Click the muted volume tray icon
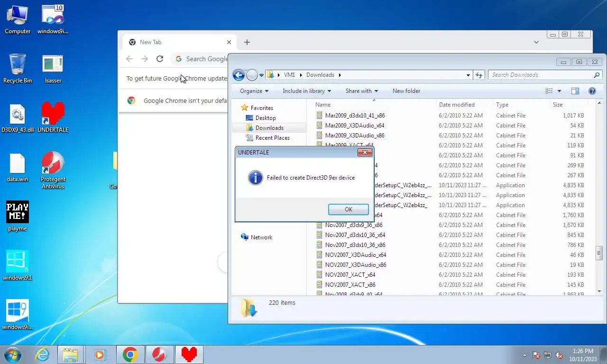This screenshot has width=607, height=364. pyautogui.click(x=559, y=355)
